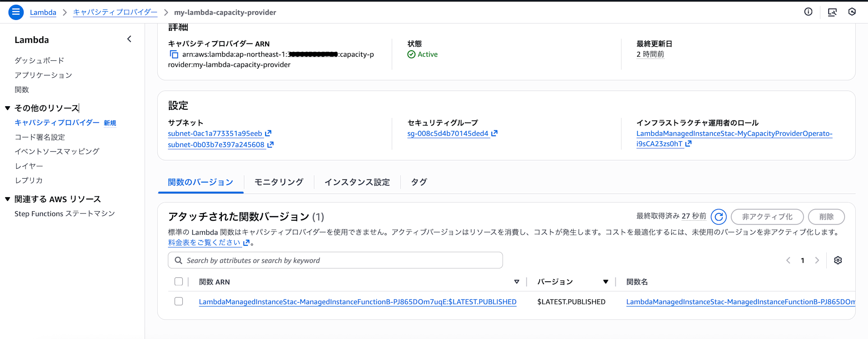This screenshot has width=868, height=339.
Task: Switch to 関数のバージョン tab
Action: click(201, 182)
